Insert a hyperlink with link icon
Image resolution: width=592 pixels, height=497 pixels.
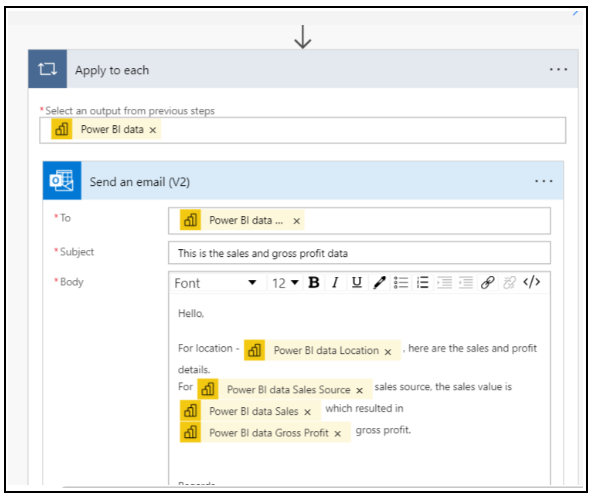487,282
